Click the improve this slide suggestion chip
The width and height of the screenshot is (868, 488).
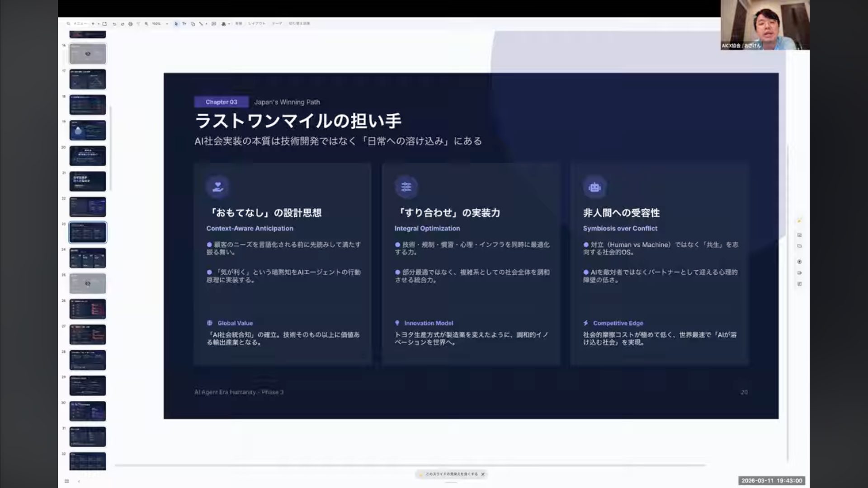coord(451,474)
